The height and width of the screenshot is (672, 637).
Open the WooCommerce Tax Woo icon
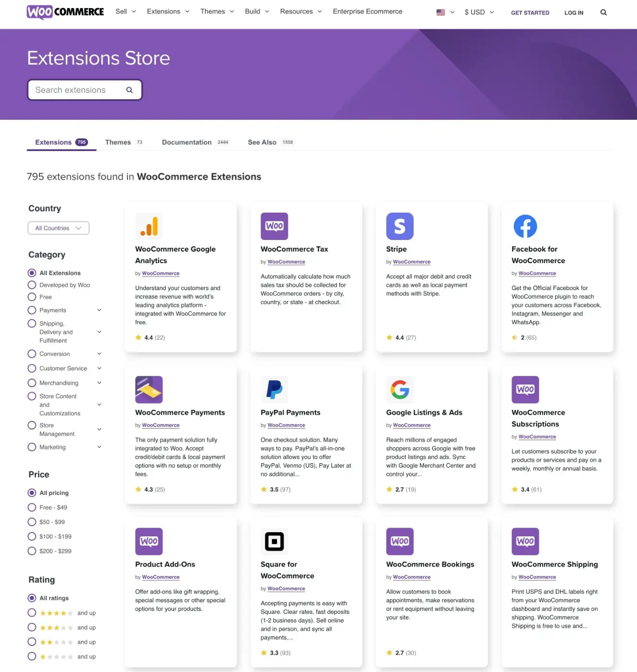[274, 226]
